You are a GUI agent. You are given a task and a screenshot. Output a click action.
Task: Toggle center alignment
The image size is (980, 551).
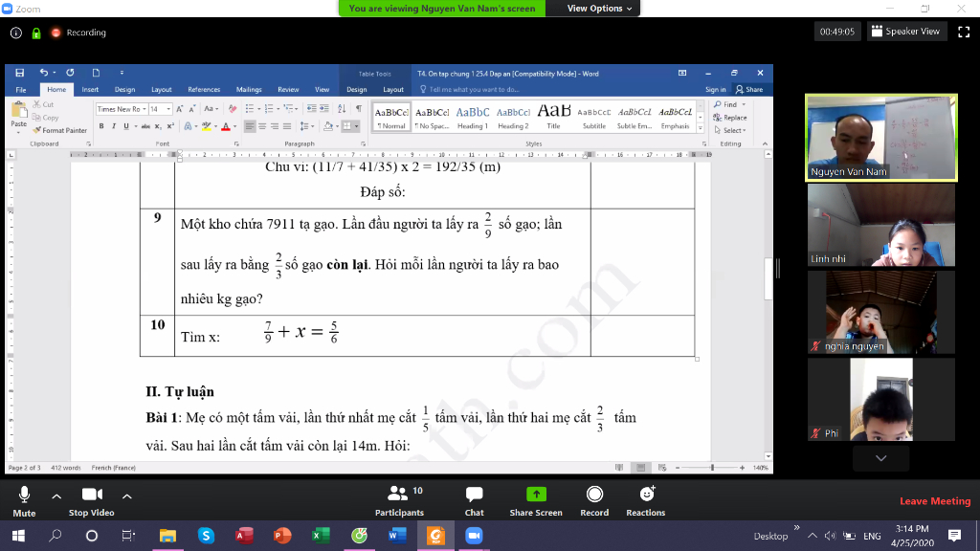tap(262, 126)
